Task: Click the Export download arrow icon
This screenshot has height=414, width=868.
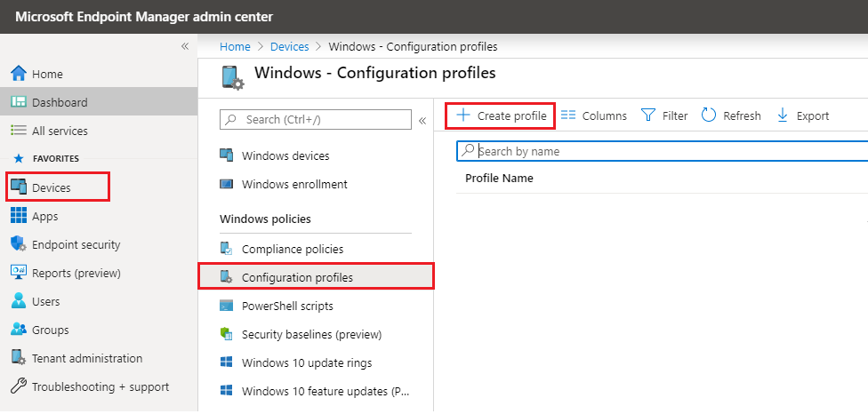Action: click(x=783, y=115)
